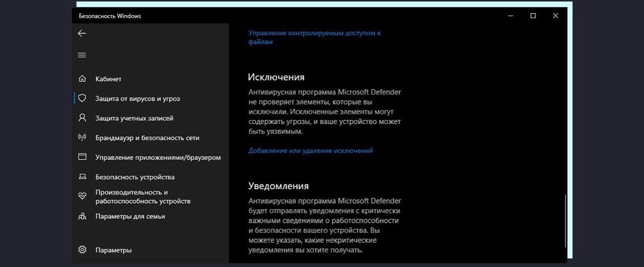644x267 pixels.
Task: Click Добавление или удаление исключений link
Action: (311, 150)
